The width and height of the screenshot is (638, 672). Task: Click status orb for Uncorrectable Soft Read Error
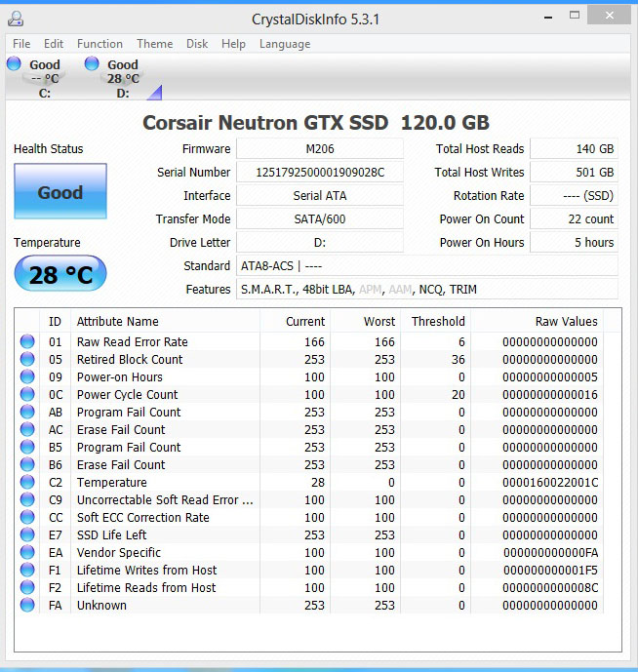[27, 499]
